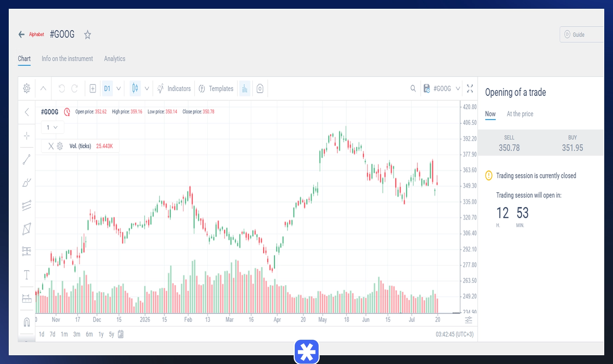Select the ruler measure tool

pos(27,298)
